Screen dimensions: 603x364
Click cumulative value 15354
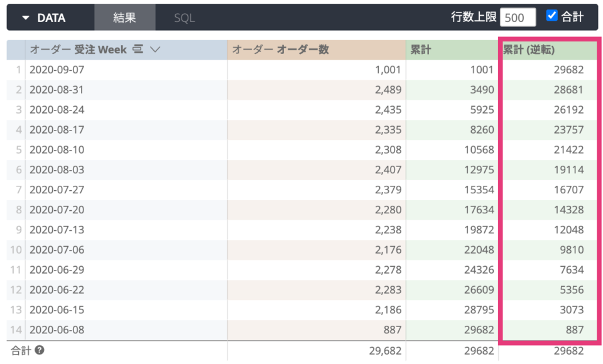[479, 190]
